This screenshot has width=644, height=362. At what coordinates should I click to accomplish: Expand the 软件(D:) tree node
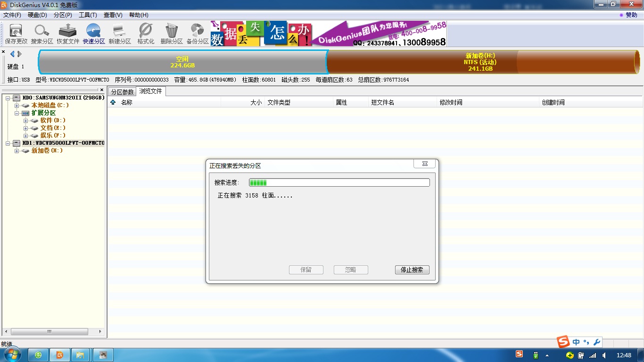pos(26,120)
